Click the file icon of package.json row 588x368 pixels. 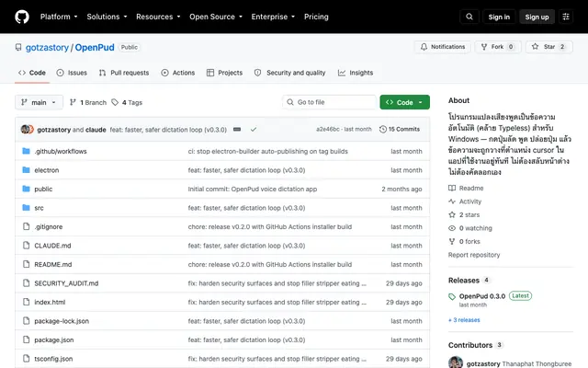(26, 339)
